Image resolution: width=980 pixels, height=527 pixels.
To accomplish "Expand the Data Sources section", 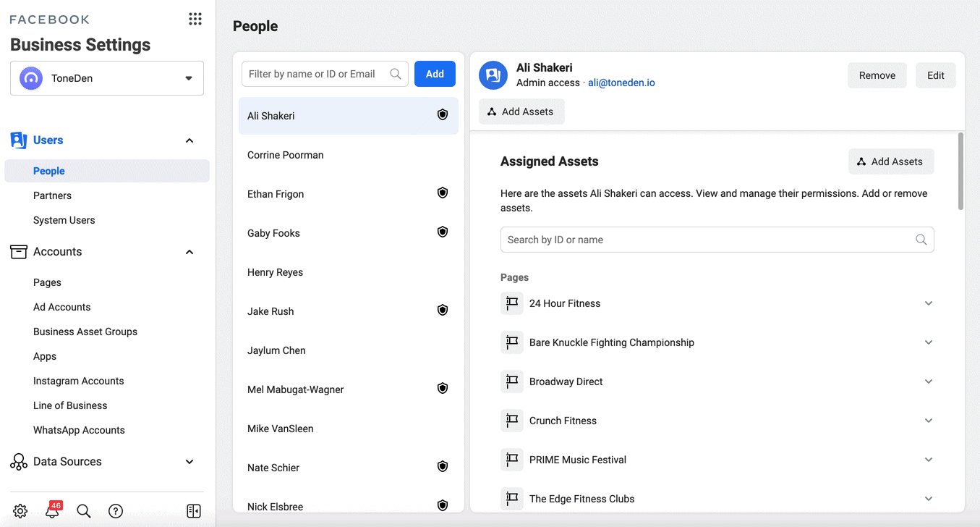I will point(189,462).
